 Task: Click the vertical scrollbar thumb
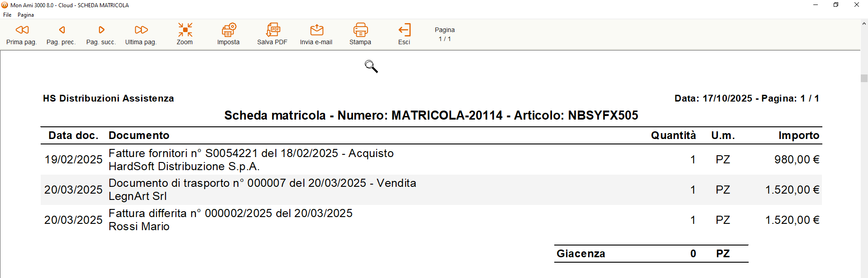point(864,78)
